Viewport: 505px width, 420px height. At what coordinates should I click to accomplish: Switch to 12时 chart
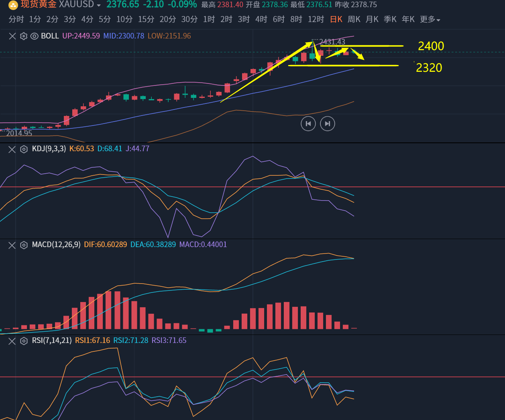coord(316,19)
